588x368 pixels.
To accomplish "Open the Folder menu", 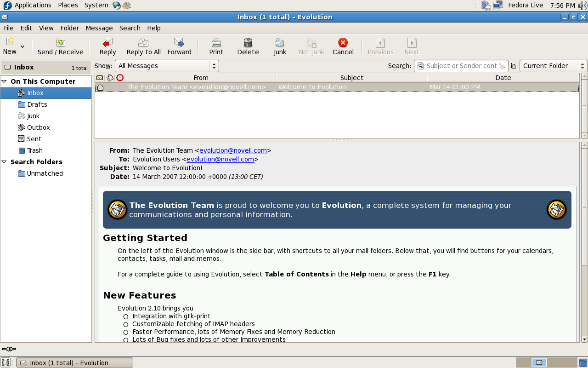I will tap(70, 28).
